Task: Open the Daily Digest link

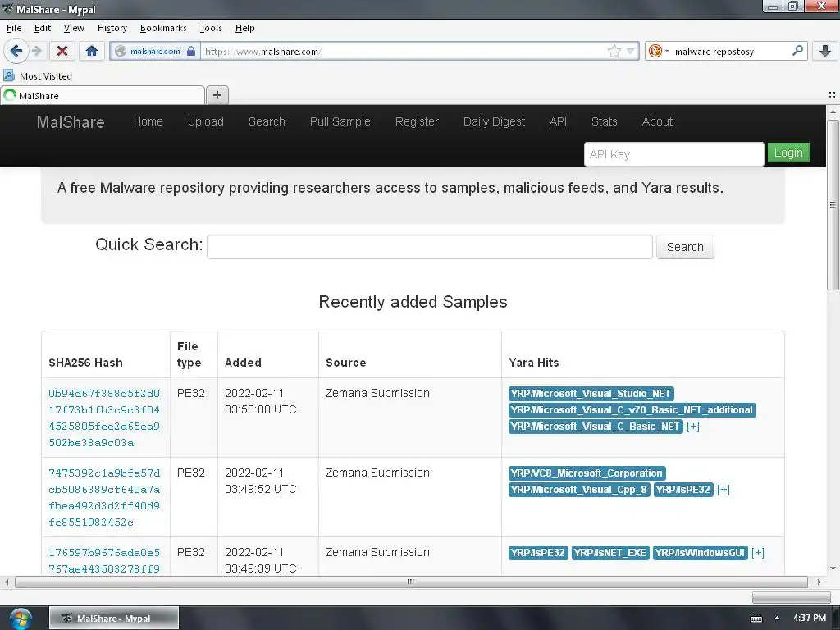Action: [494, 121]
